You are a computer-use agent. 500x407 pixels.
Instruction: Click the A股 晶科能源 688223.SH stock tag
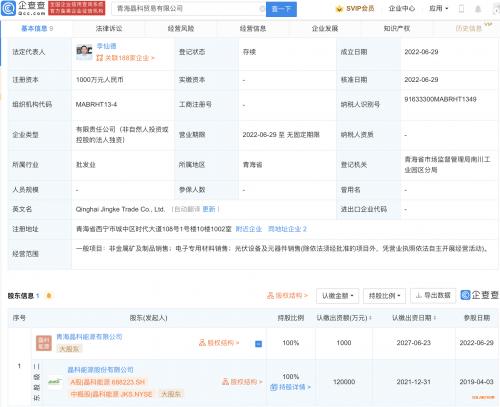pos(108,382)
